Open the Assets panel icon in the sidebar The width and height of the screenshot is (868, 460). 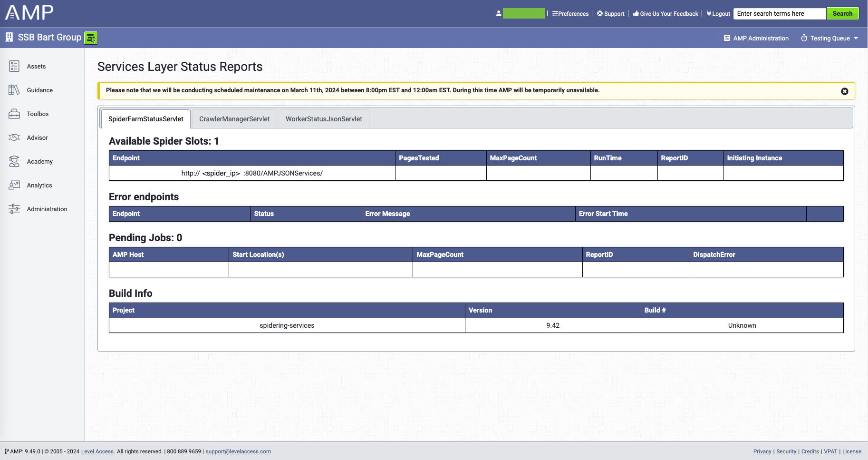pos(14,66)
